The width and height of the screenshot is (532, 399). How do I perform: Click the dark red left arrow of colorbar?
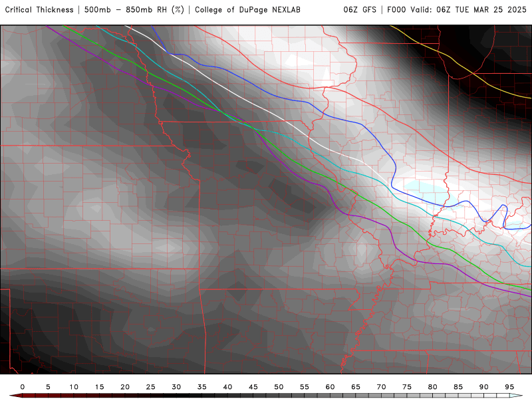coord(15,396)
